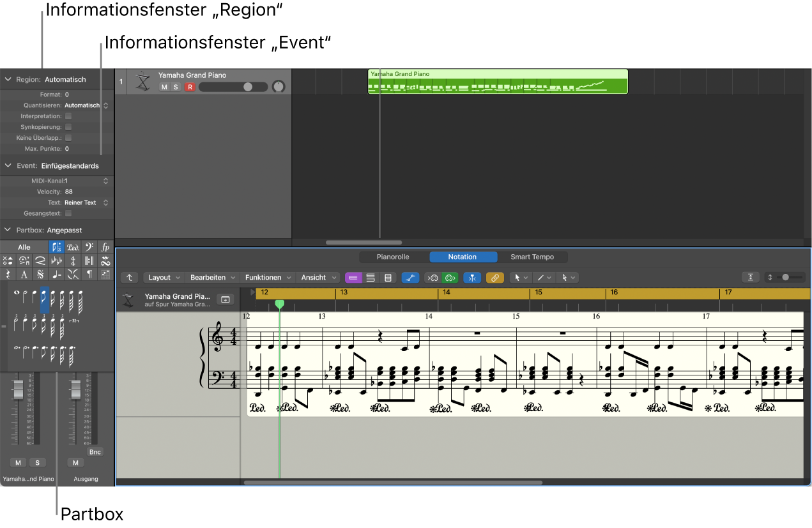Click the text A partbox group
This screenshot has height=528, width=812.
(24, 274)
